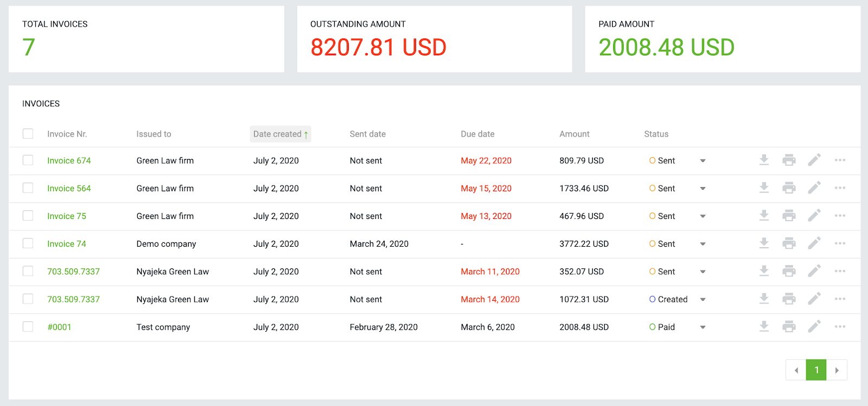Viewport: 868px width, 406px height.
Task: Edit the 352.07 USD invoice
Action: point(814,271)
